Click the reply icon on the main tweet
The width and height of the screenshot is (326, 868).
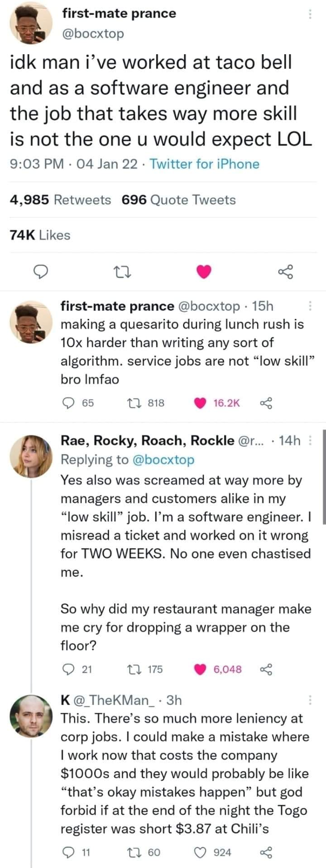click(41, 272)
